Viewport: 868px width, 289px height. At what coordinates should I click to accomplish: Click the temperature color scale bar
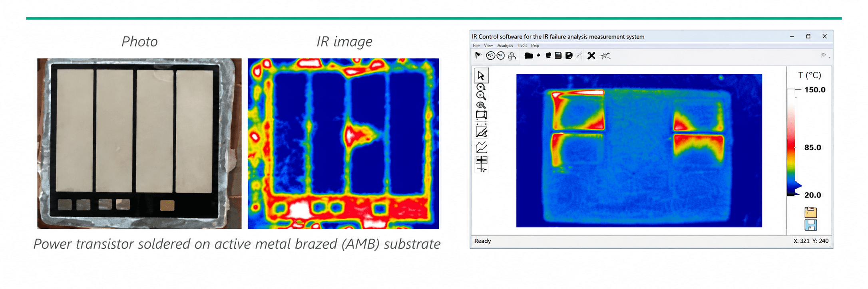point(791,143)
